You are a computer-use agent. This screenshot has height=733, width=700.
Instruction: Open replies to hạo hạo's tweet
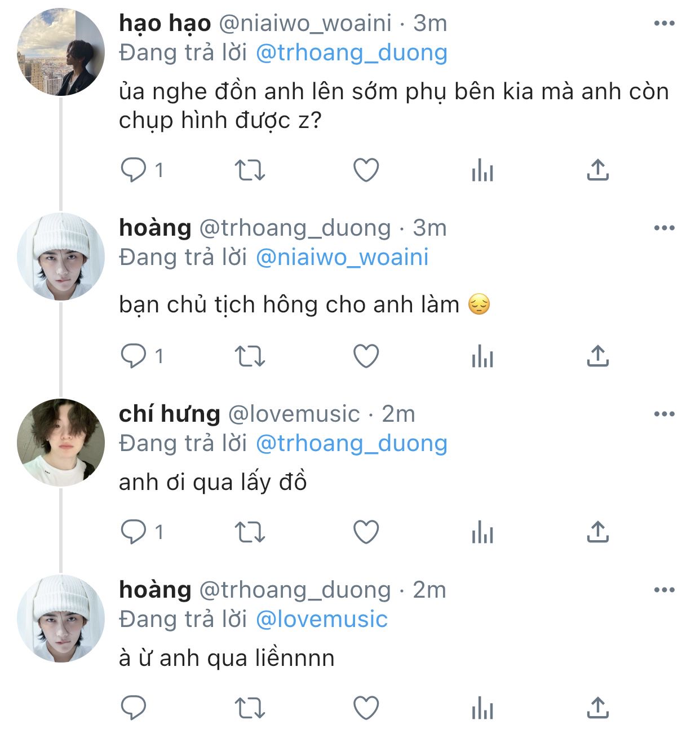click(134, 170)
